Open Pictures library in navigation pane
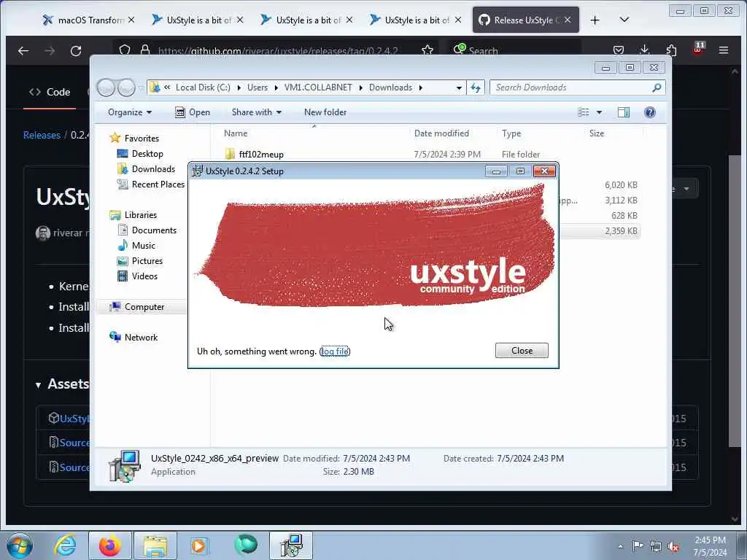Screen dimensions: 747x560 (x=147, y=261)
